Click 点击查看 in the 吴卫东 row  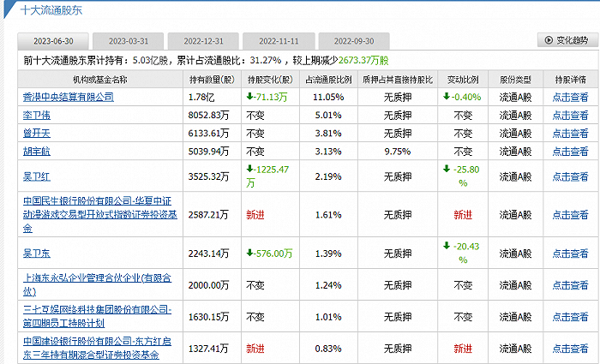[570, 254]
